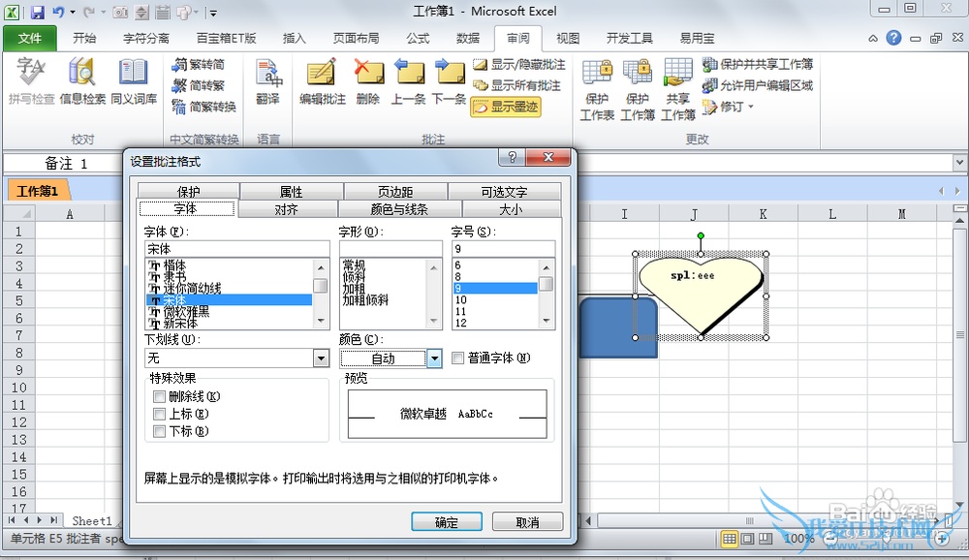Check the 普通字体 normal font checkbox
This screenshot has height=560, width=969.
[458, 358]
